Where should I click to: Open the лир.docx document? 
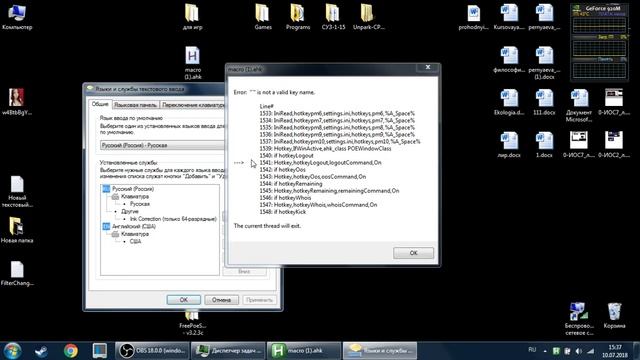509,144
